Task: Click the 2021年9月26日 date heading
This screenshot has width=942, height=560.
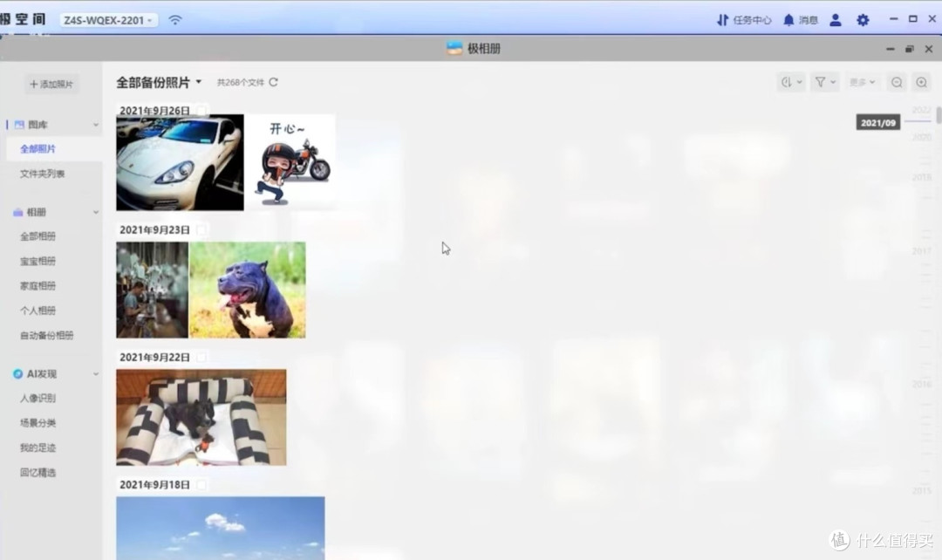Action: (x=154, y=111)
